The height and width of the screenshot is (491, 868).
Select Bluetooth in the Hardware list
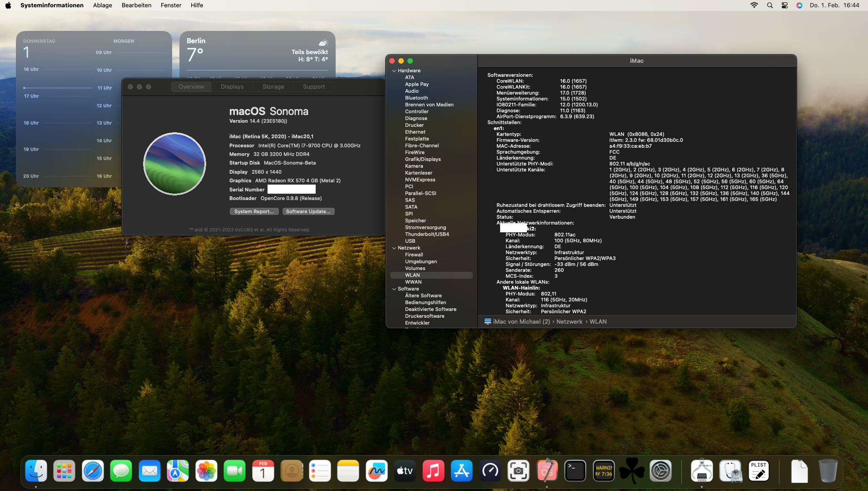(416, 98)
